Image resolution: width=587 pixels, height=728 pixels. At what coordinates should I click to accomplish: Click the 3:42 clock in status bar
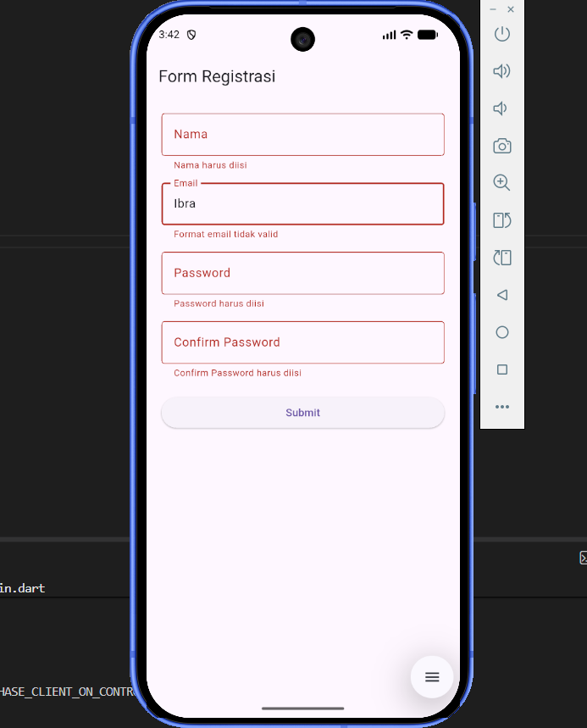tap(169, 35)
